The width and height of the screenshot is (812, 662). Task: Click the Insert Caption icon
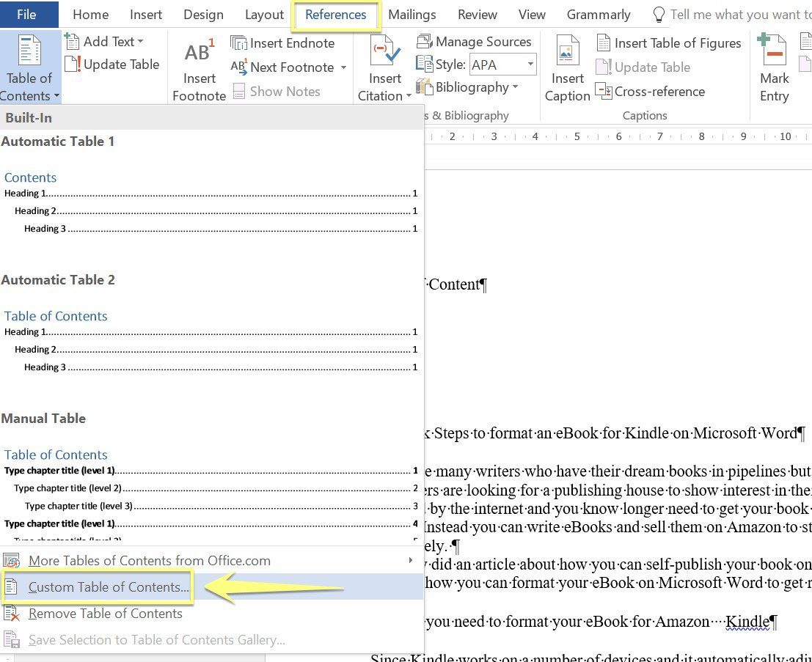[x=567, y=54]
